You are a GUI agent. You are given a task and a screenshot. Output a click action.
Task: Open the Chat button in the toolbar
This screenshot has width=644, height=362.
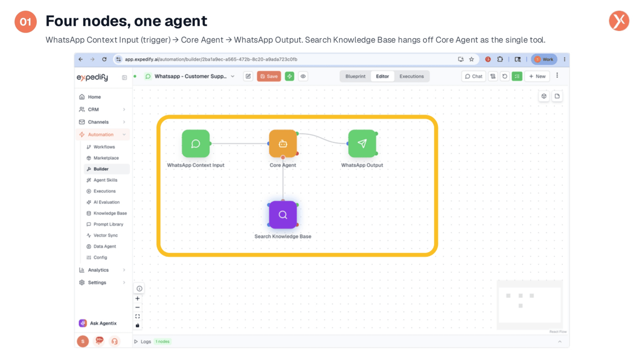473,76
